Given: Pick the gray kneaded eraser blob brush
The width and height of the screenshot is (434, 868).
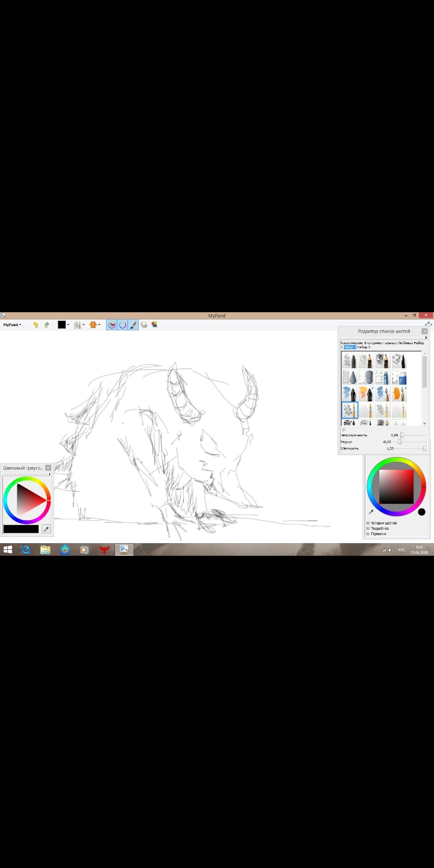Looking at the screenshot, I should [366, 377].
